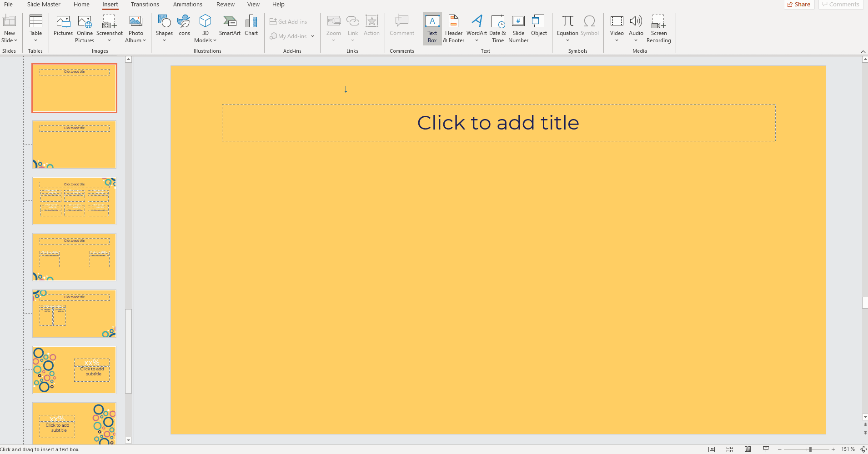Switch to Normal view in status bar
Screen dimensions: 868x454
(x=712, y=449)
